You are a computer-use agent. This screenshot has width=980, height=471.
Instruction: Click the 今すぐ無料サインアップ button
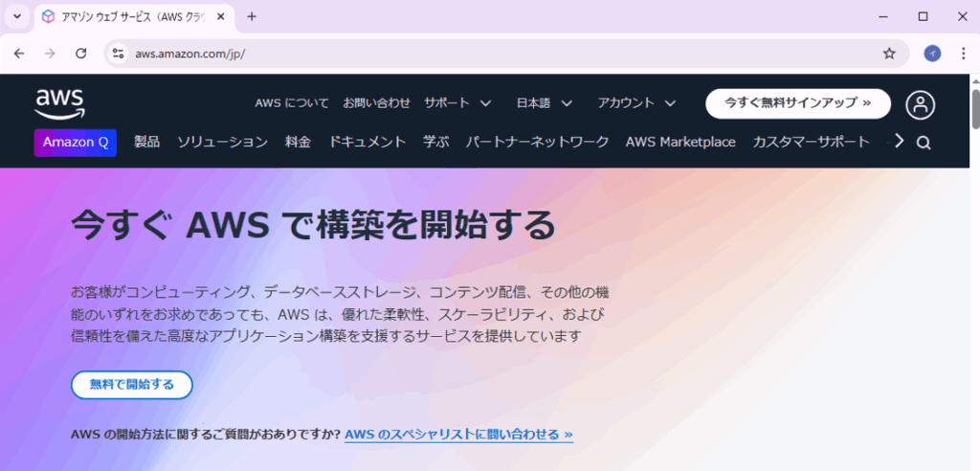[x=797, y=102]
